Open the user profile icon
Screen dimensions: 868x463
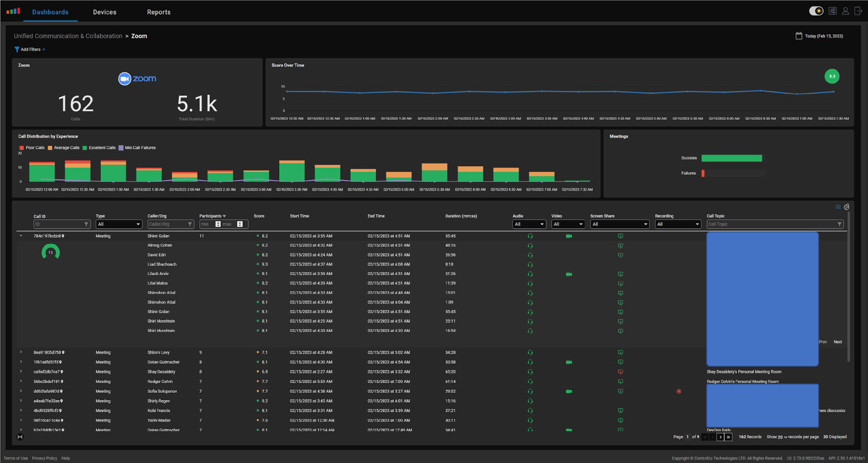pyautogui.click(x=845, y=11)
